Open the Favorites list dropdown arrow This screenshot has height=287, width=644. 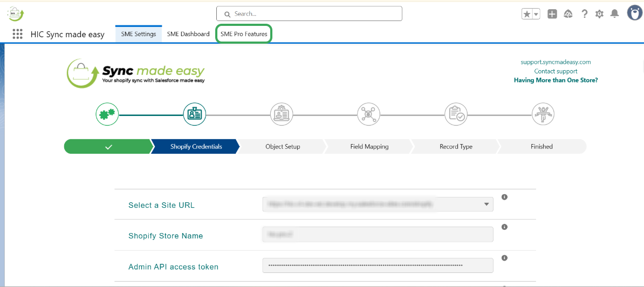click(536, 14)
